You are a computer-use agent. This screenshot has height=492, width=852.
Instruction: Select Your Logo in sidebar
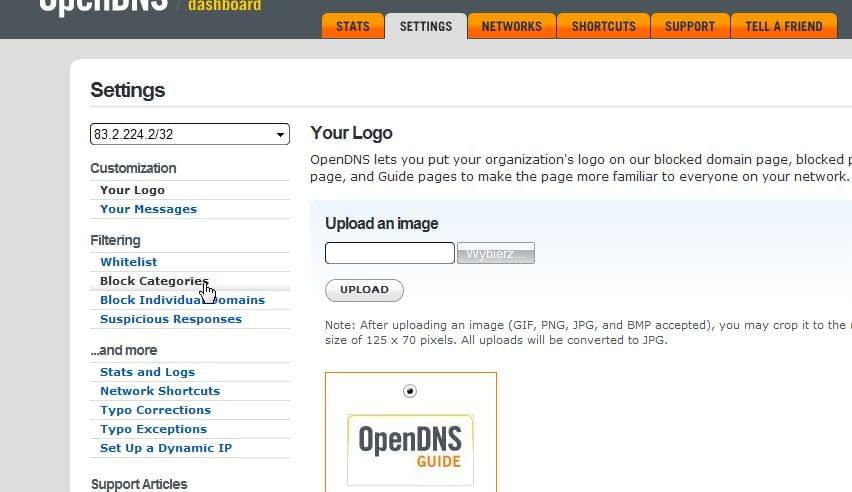coord(132,190)
